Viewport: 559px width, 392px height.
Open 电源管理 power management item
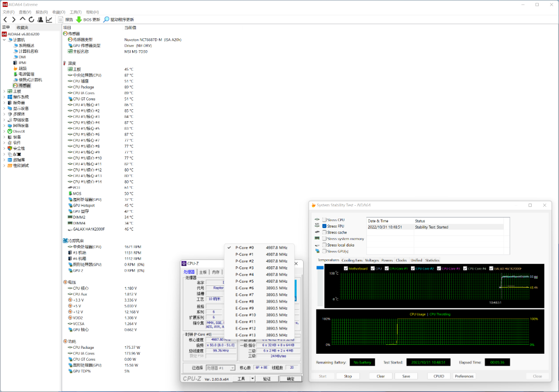pos(26,74)
